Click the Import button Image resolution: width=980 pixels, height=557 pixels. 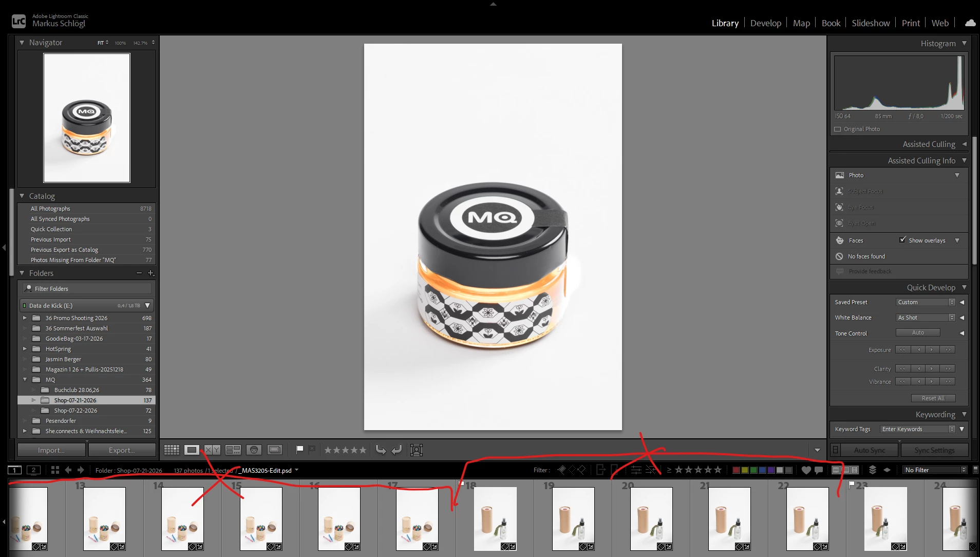[51, 450]
